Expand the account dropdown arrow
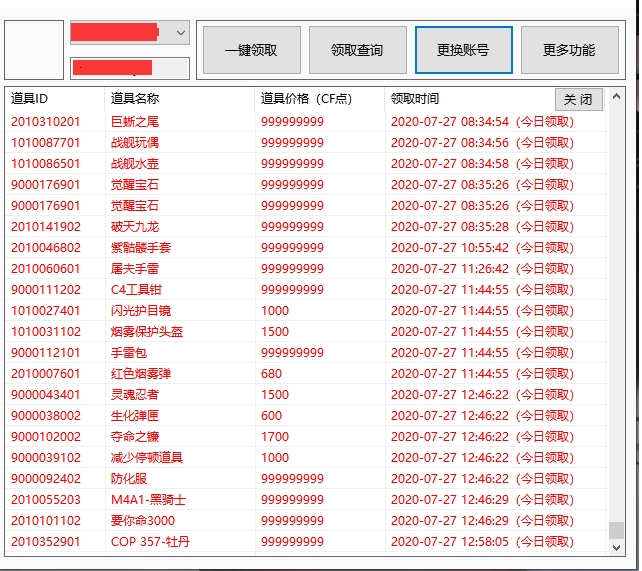This screenshot has height=571, width=642. [x=181, y=33]
